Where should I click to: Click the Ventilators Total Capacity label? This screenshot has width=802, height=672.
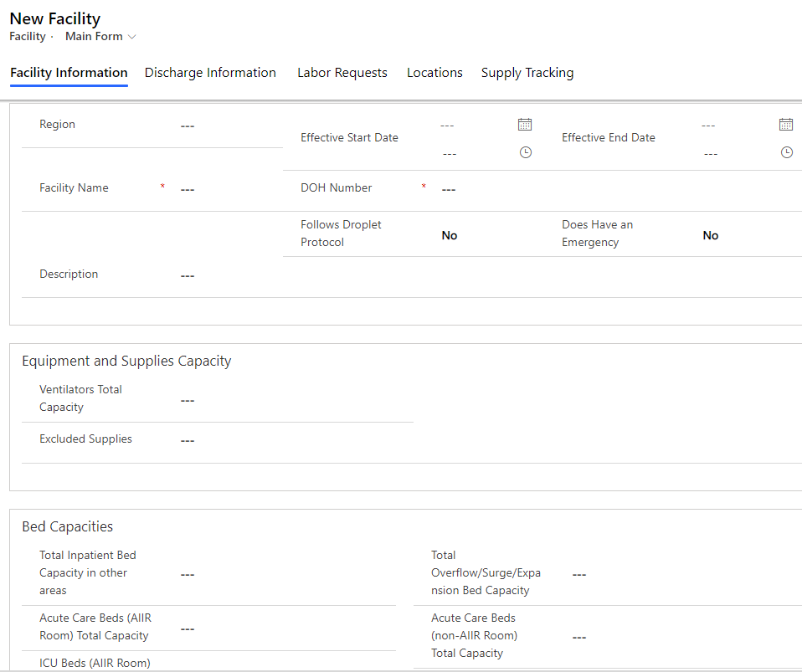pyautogui.click(x=80, y=398)
